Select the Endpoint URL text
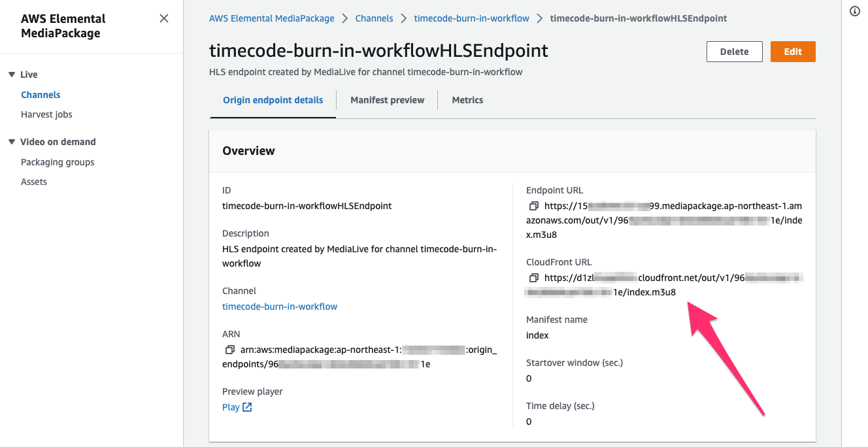 pyautogui.click(x=664, y=220)
